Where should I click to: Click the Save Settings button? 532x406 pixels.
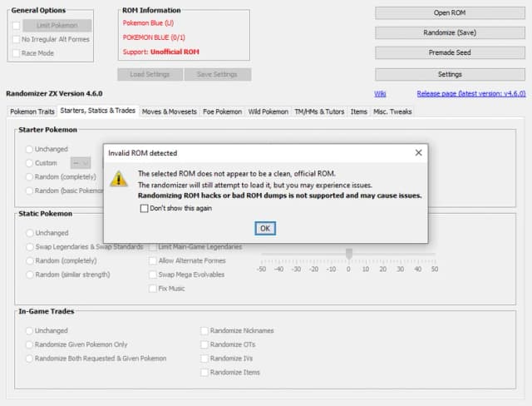pos(218,74)
